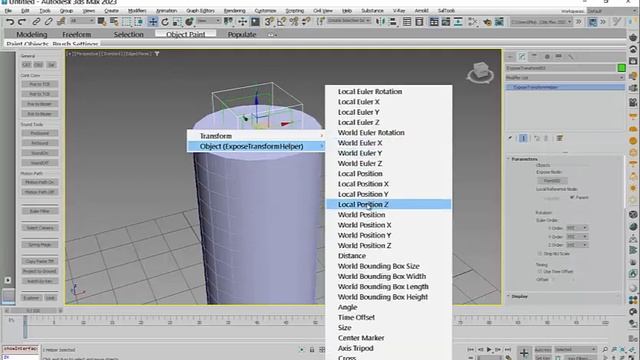The width and height of the screenshot is (640, 360).
Task: Toggle the Strip NU Scale checkbox
Action: point(540,253)
